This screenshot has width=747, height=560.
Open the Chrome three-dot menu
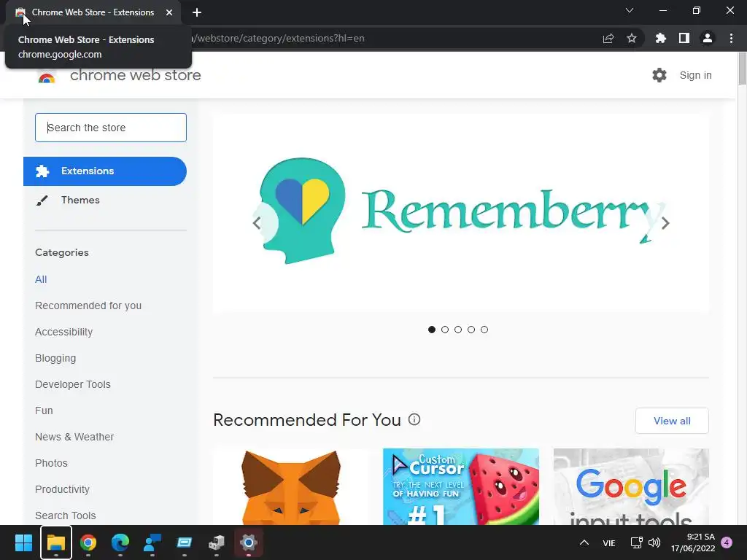(731, 38)
